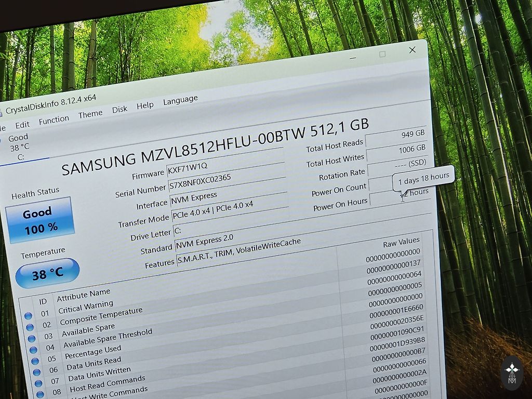This screenshot has width=532, height=399.
Task: Click the Available Spare Threshold status icon
Action: pyautogui.click(x=33, y=350)
